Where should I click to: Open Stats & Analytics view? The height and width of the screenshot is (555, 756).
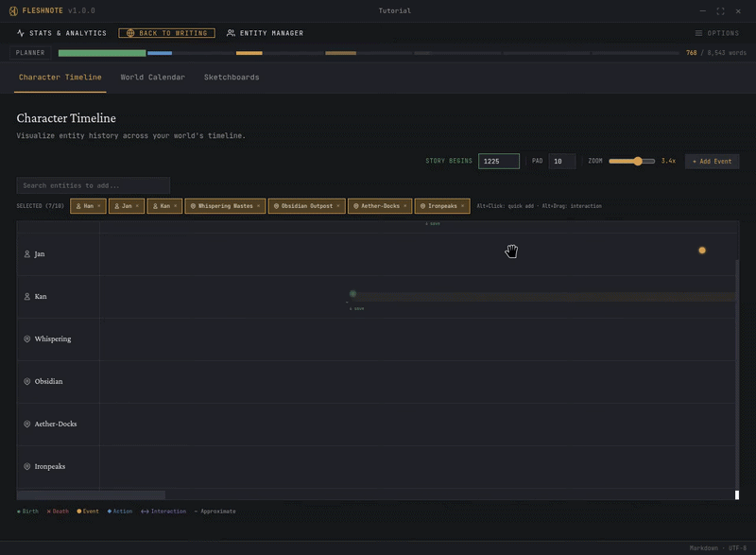61,33
